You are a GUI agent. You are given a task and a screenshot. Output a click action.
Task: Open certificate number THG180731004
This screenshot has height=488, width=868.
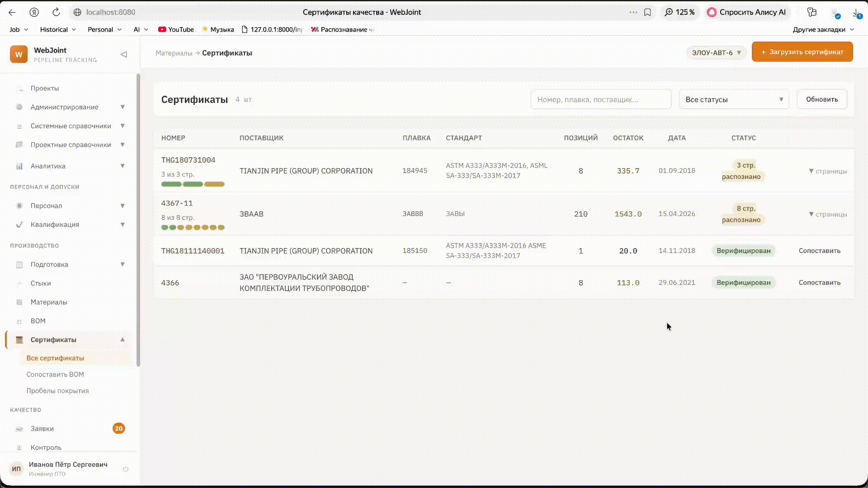tap(188, 160)
